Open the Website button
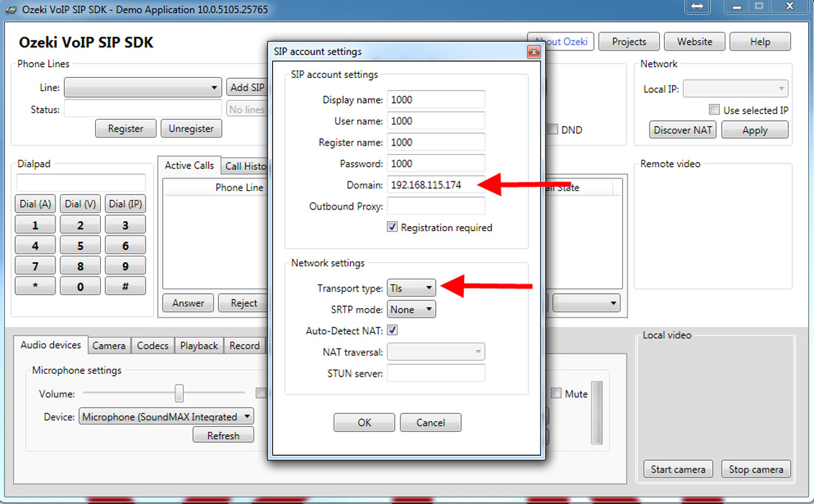Screen dimensions: 814x504 694,42
